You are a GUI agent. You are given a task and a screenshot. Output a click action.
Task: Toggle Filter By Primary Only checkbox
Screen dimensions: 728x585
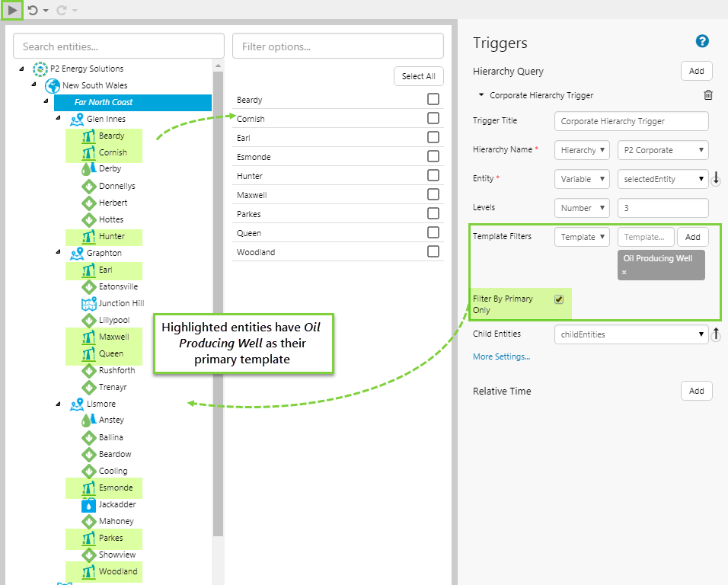pos(559,299)
